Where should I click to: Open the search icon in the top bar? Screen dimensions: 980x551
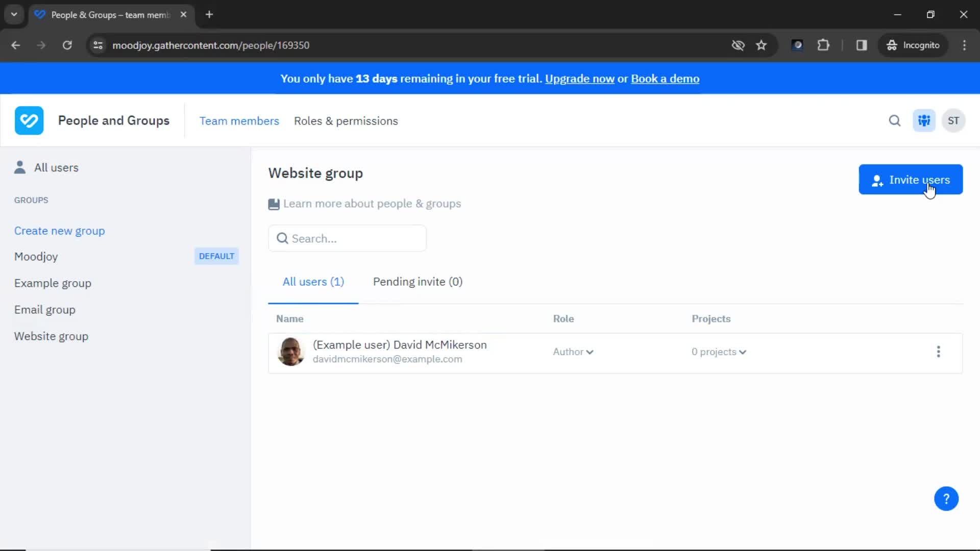pos(895,120)
